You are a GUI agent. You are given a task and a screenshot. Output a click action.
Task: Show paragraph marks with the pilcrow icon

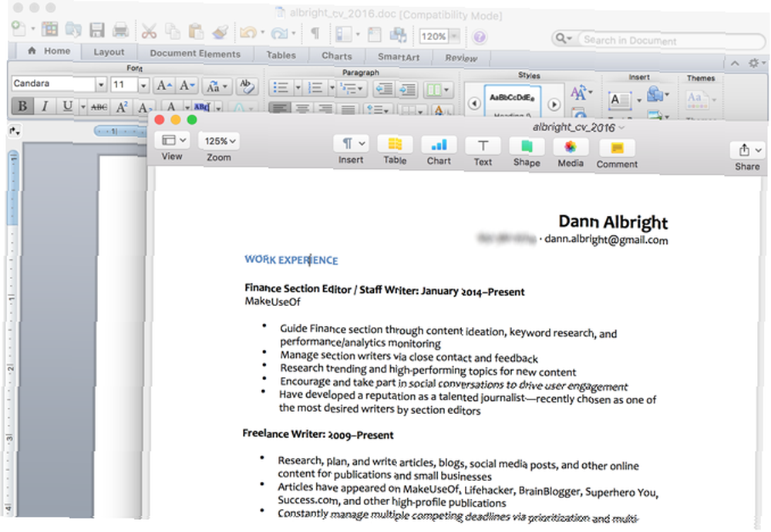coord(315,33)
